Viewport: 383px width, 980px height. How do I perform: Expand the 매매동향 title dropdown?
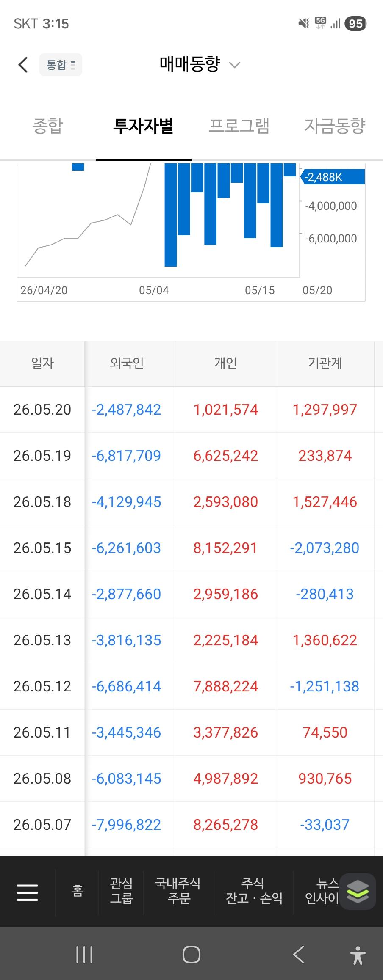(x=200, y=64)
